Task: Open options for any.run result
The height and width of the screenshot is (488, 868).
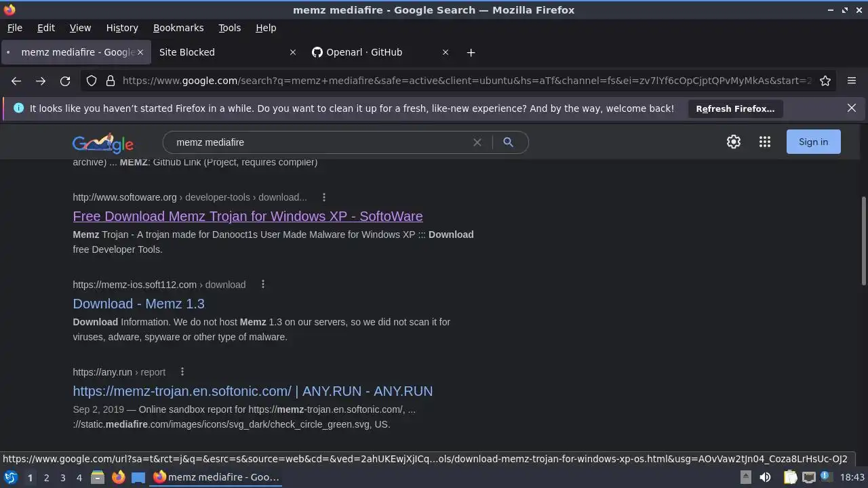Action: pyautogui.click(x=182, y=372)
